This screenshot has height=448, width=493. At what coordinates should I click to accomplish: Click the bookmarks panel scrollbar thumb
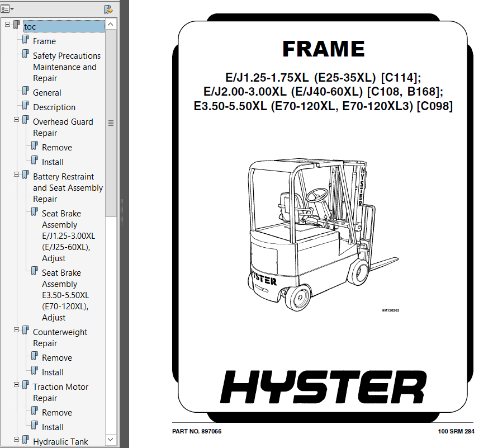coord(111,123)
